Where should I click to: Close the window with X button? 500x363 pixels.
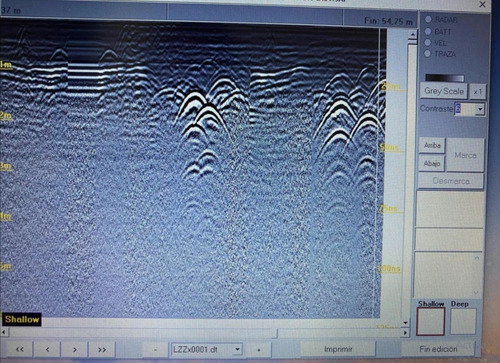pyautogui.click(x=482, y=4)
